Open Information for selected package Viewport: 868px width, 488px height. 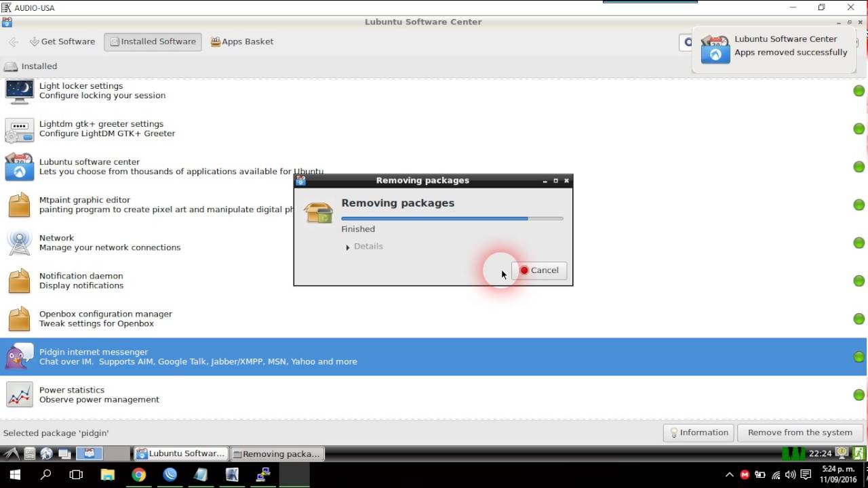pyautogui.click(x=698, y=432)
